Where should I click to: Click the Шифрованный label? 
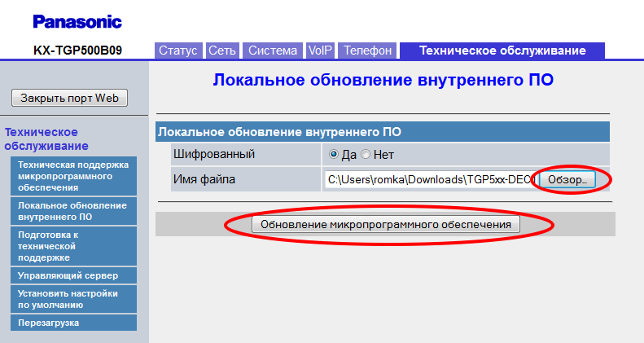(x=214, y=154)
